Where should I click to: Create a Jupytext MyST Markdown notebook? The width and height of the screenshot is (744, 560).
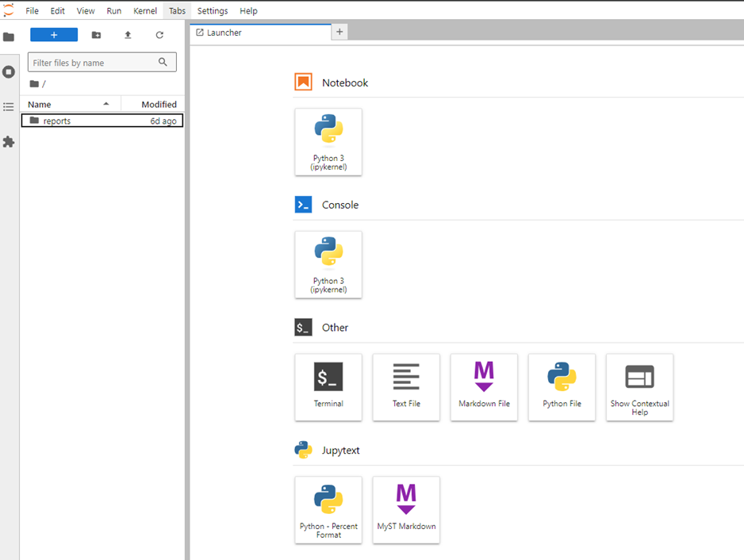[406, 510]
